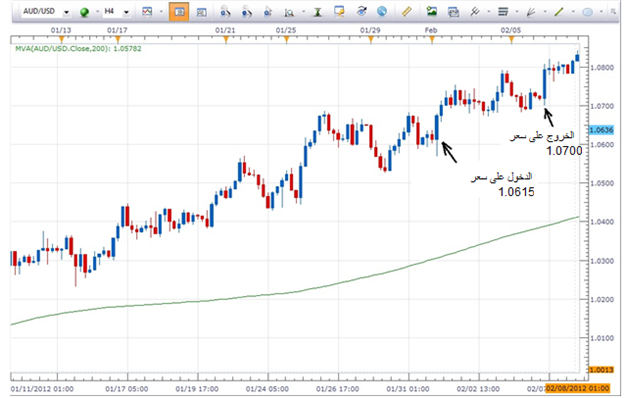Open the AUD/USD symbol dropdown

click(x=66, y=13)
